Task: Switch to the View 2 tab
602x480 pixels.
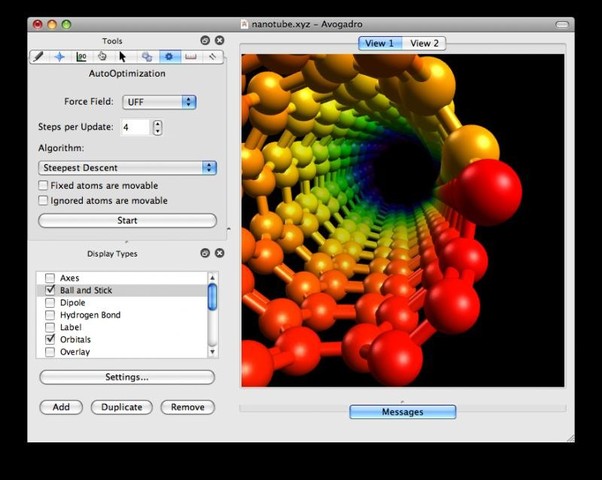Action: [x=424, y=43]
